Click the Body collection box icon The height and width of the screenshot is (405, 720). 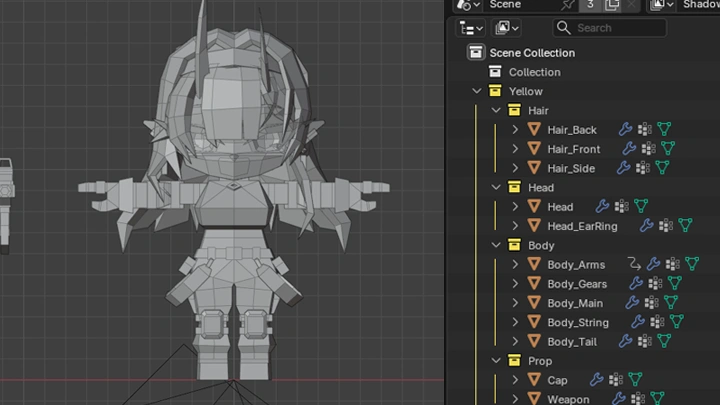coord(514,245)
